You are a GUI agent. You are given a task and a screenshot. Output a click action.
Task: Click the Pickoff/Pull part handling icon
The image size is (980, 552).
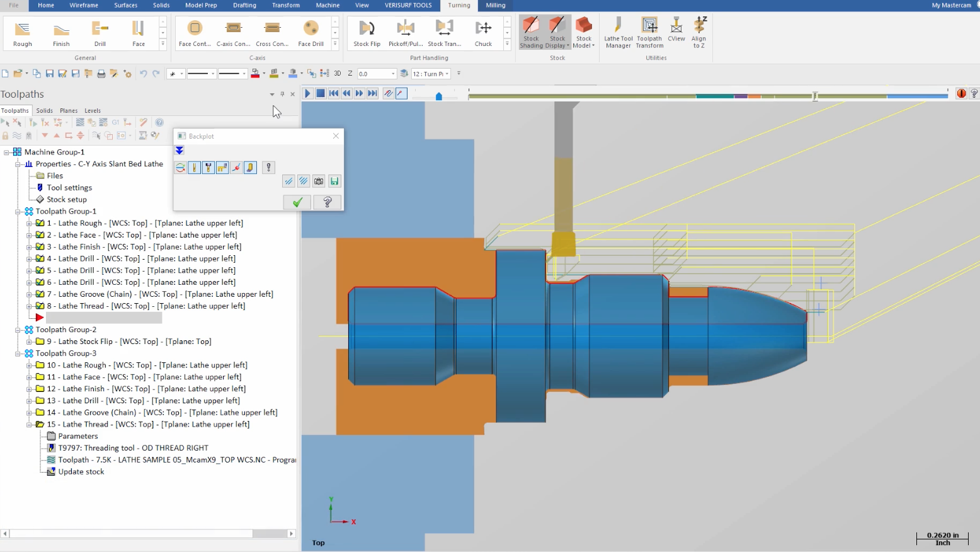(x=406, y=33)
